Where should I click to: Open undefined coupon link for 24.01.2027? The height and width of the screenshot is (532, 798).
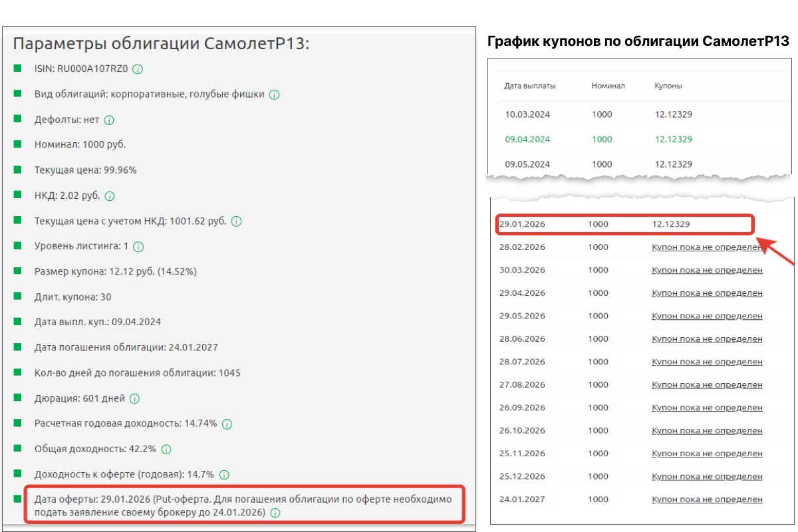(x=707, y=499)
